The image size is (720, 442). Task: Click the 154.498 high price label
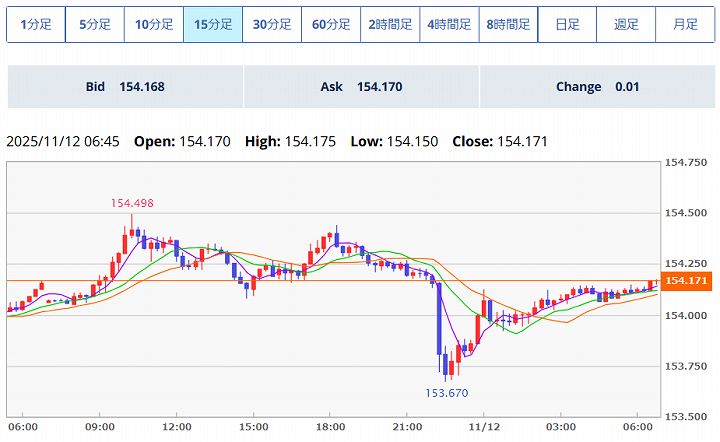[131, 203]
